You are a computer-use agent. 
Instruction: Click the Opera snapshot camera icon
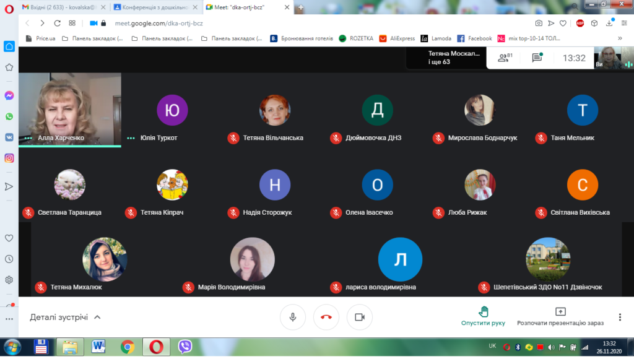[x=539, y=24]
